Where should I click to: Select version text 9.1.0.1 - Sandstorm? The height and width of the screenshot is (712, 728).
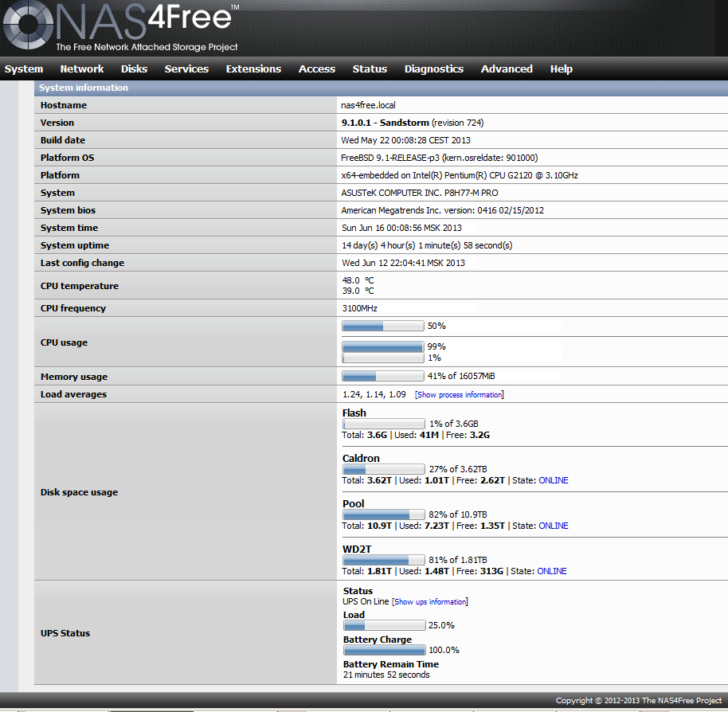click(386, 123)
